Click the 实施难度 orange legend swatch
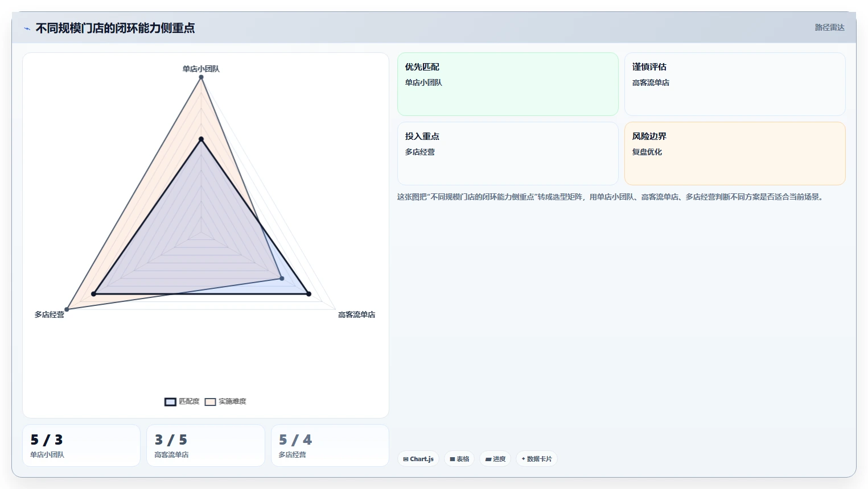Screen dimensions: 868x489 [211, 402]
